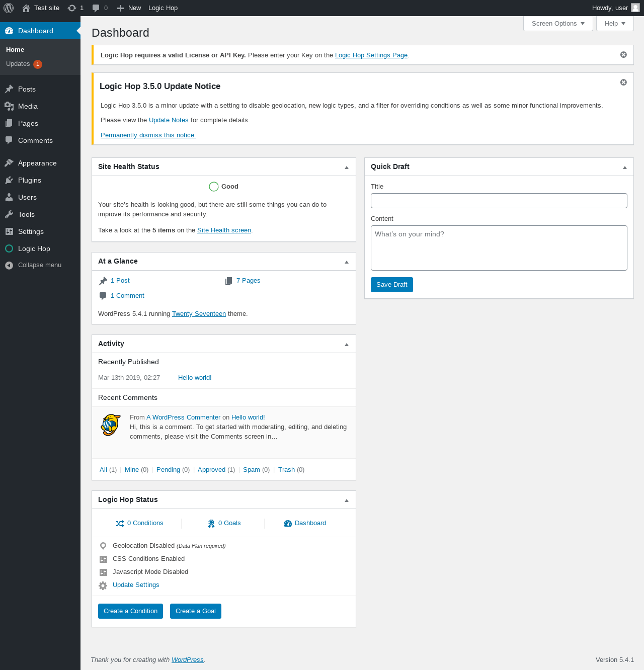Click the Tools wrench icon
Image resolution: width=644 pixels, height=670 pixels.
point(9,214)
